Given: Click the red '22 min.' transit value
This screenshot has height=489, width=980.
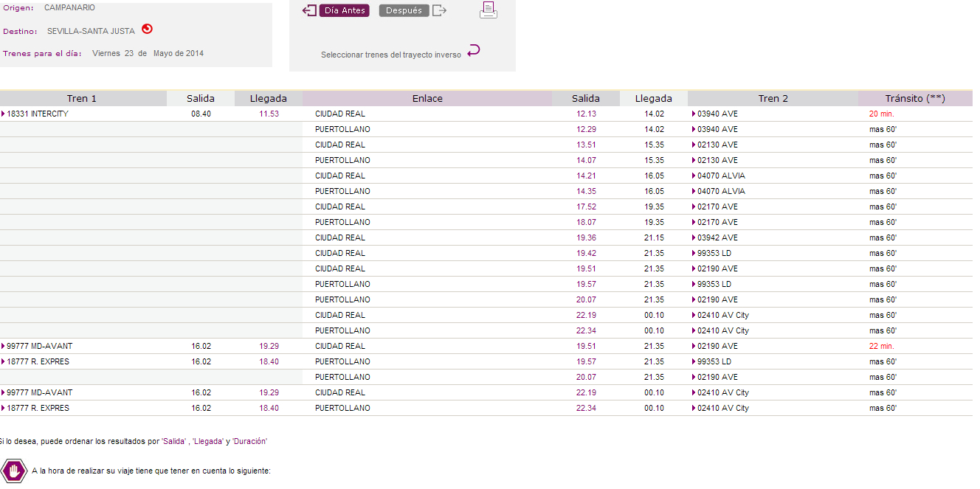Looking at the screenshot, I should click(x=881, y=346).
